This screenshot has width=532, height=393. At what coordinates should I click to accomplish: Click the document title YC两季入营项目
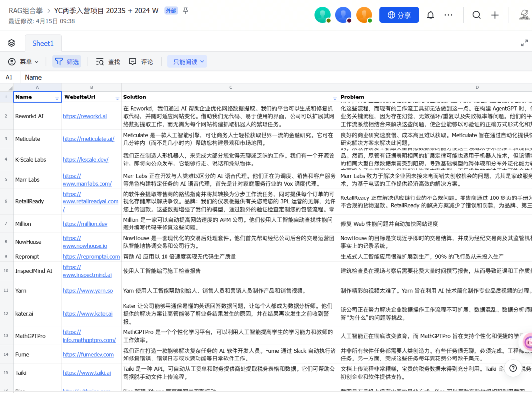[x=106, y=11]
